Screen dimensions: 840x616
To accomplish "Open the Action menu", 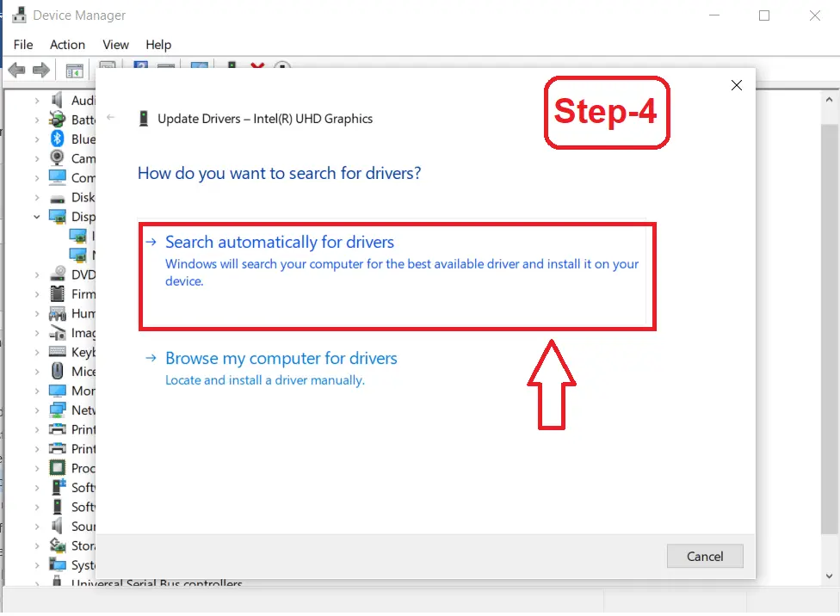I will point(67,45).
